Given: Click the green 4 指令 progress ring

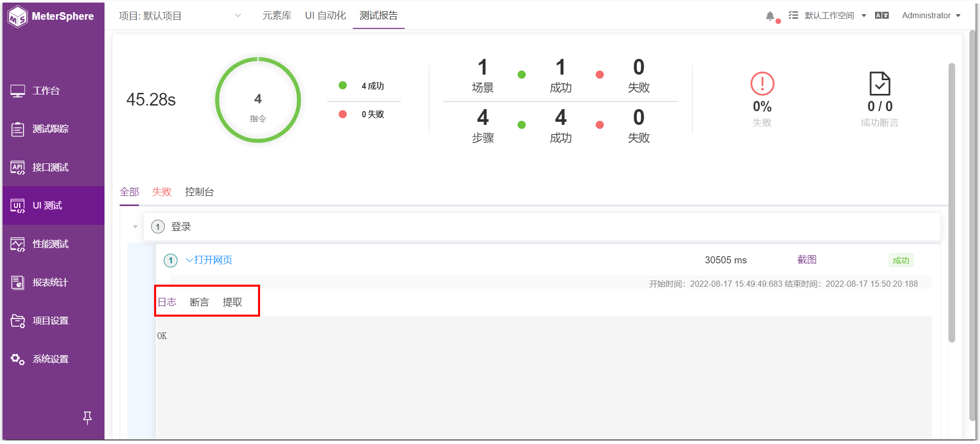Looking at the screenshot, I should click(x=258, y=100).
